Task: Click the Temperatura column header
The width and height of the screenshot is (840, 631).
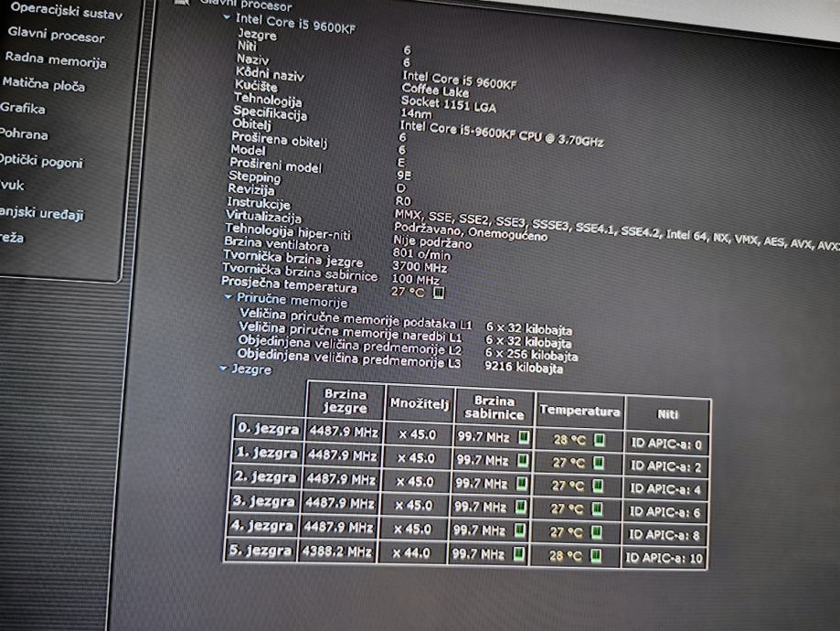Action: pos(579,411)
